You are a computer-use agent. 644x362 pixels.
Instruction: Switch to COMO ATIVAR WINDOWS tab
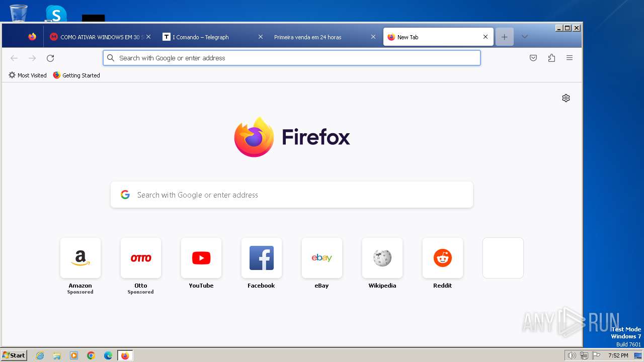(x=100, y=37)
